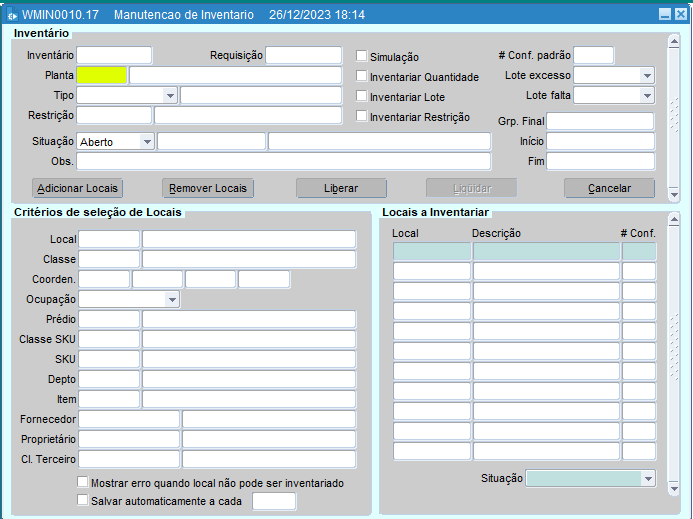Minimize the Manutencao de Inventario window
Screen dimensions: 693x519
point(664,15)
